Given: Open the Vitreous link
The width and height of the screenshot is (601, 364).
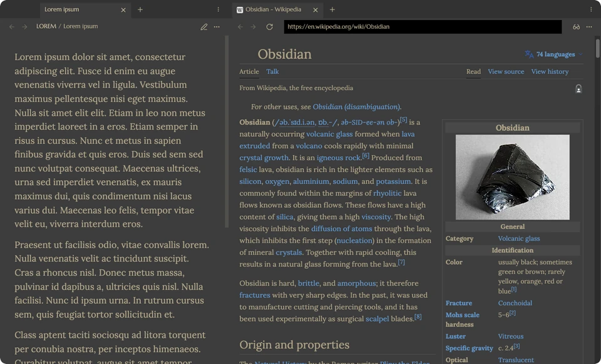Looking at the screenshot, I should coord(511,336).
